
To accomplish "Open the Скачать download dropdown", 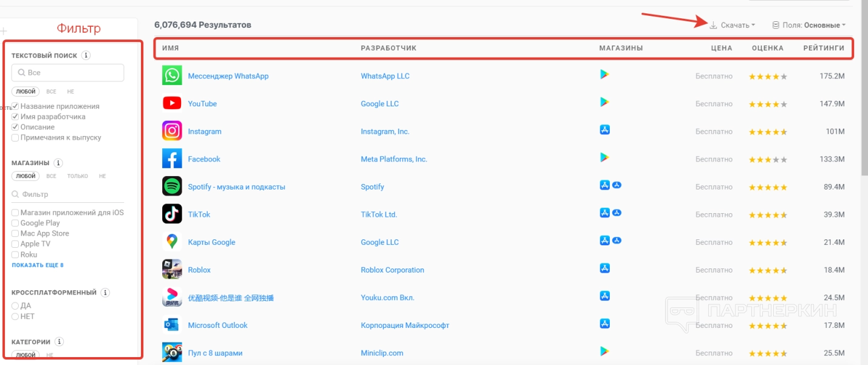I will (734, 25).
